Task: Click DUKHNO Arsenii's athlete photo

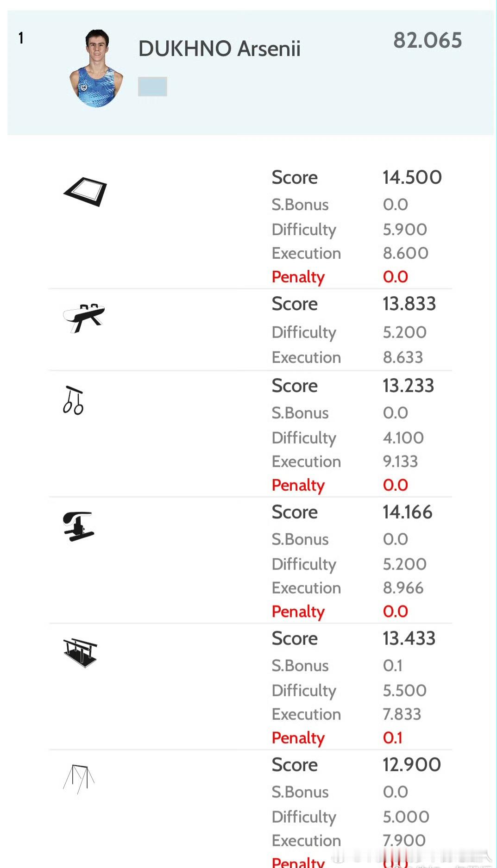Action: (x=96, y=69)
